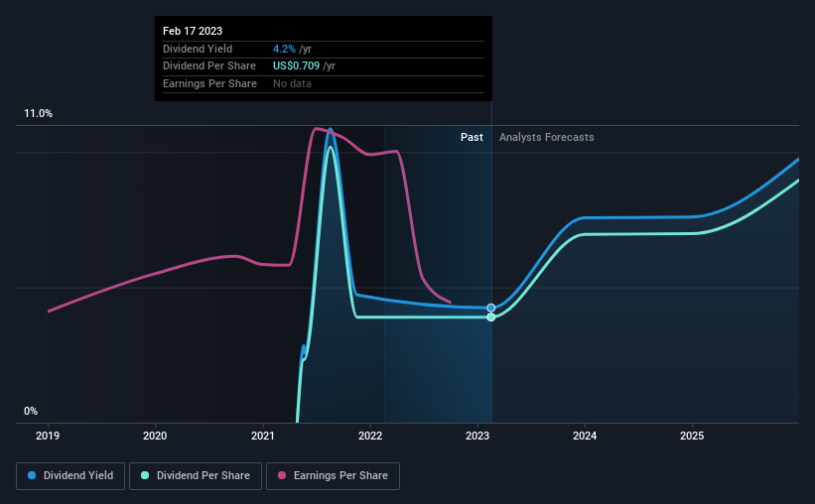Select the teal Dividend Per Share data point marker
Viewport: 815px width, 504px height.
tap(491, 316)
